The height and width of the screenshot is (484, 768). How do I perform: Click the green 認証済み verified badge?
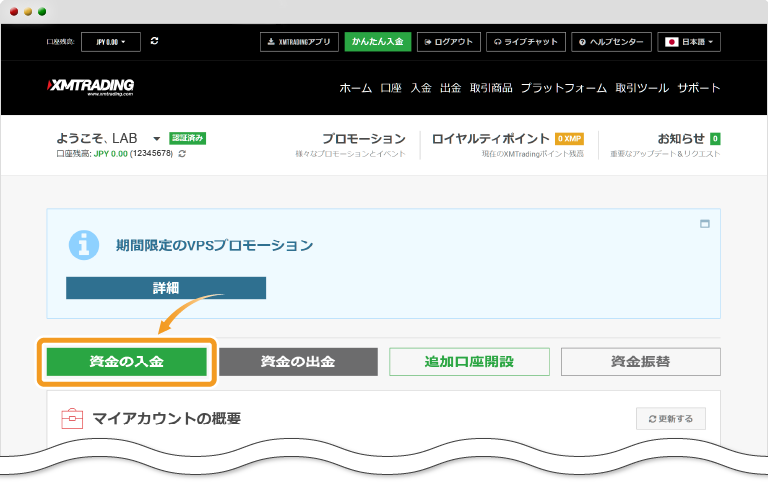coord(188,139)
